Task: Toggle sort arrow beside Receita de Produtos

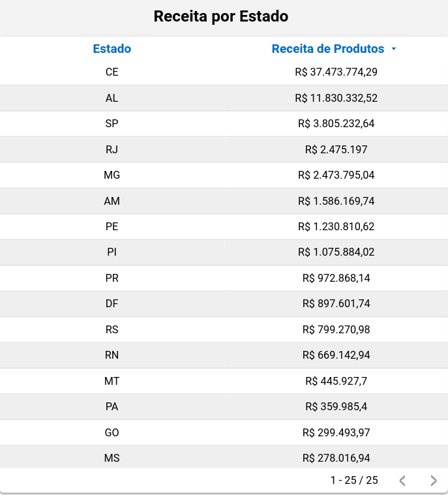Action: tap(393, 50)
